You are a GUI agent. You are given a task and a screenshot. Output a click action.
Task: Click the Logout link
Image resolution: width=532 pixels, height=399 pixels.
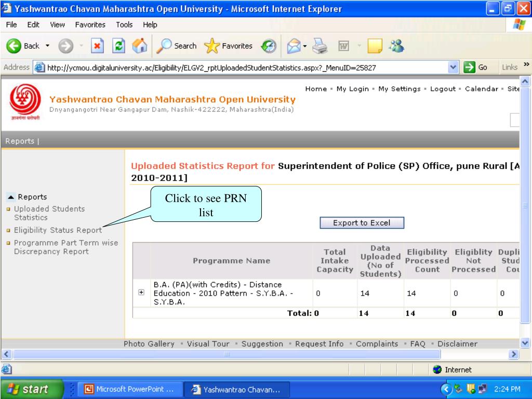[x=443, y=89]
